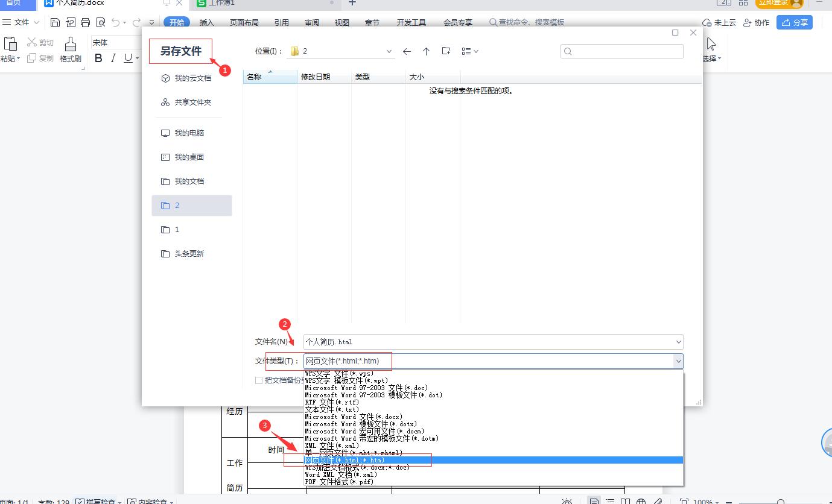Click the file name input field
This screenshot has width=832, height=504.
click(487, 342)
